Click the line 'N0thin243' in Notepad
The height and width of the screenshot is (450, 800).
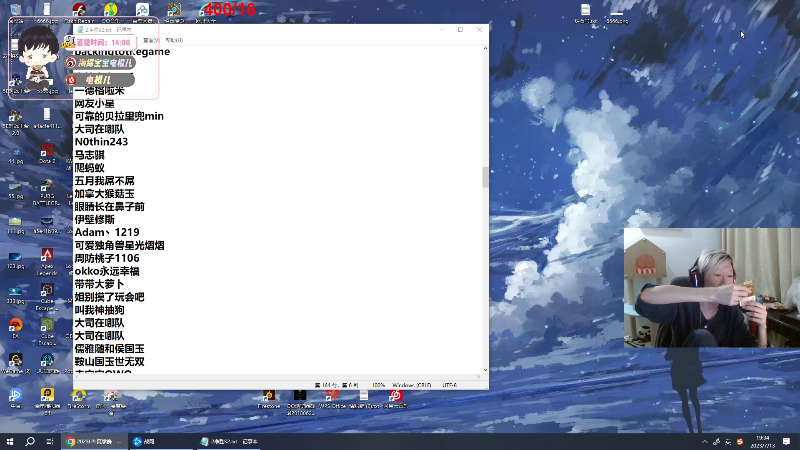point(101,142)
